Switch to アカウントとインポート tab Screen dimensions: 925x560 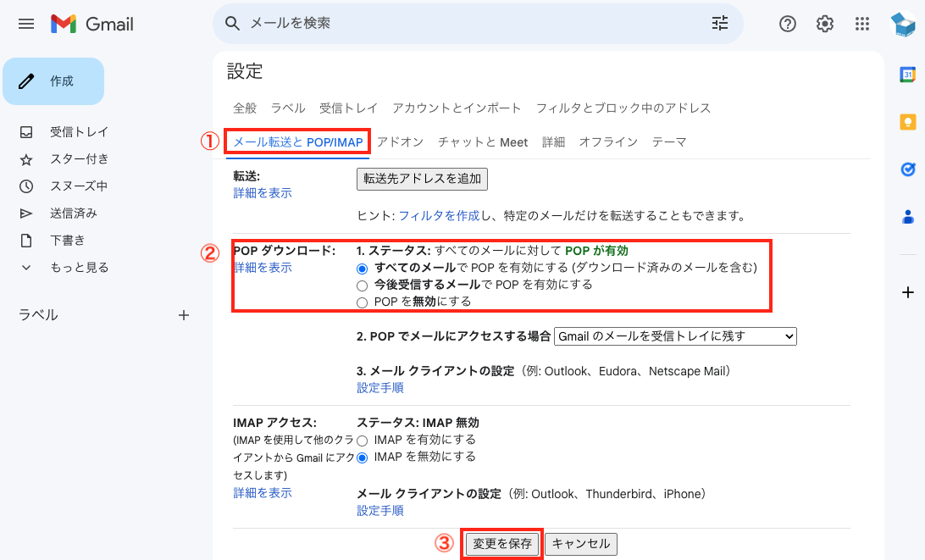[457, 108]
